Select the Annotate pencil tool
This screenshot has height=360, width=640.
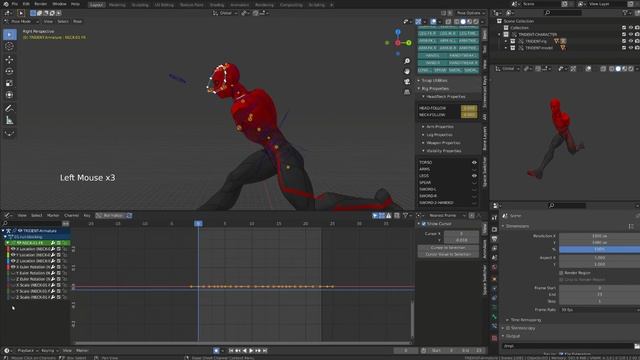[9, 108]
